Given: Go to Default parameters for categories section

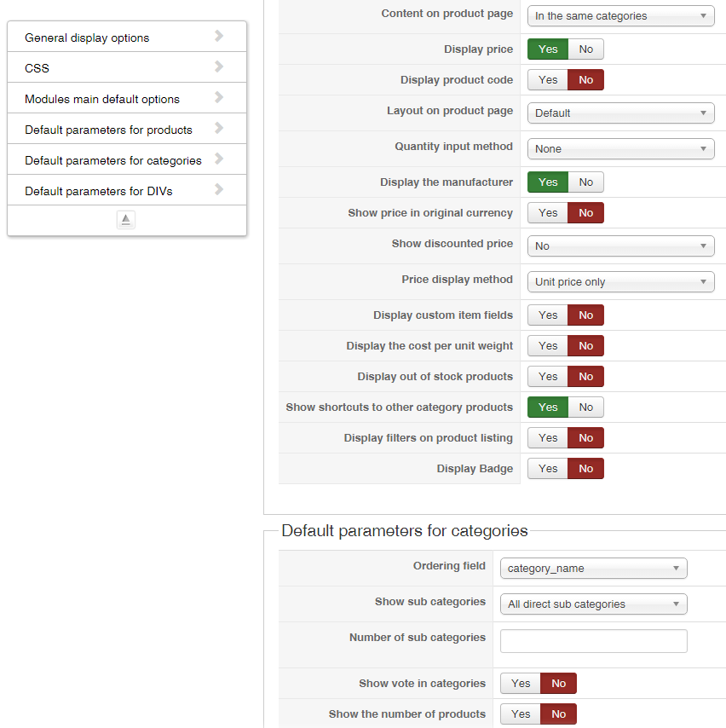Looking at the screenshot, I should (113, 160).
